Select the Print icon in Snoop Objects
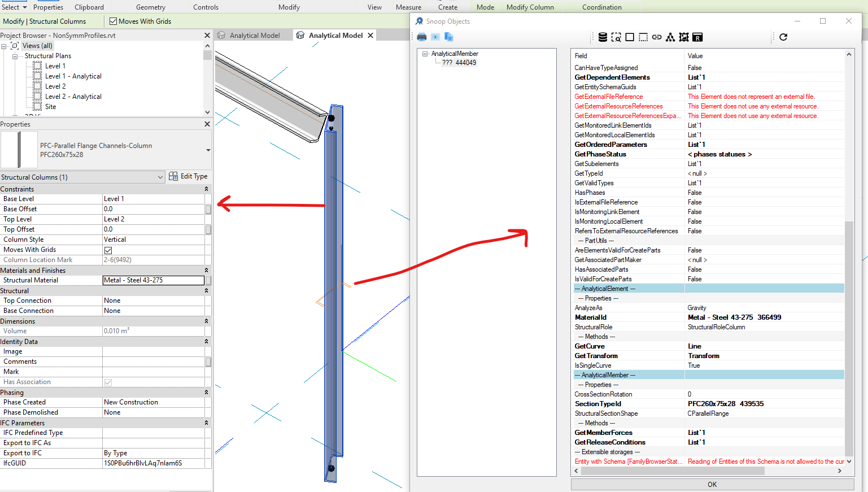Screen dimensions: 868x492 [x=422, y=37]
